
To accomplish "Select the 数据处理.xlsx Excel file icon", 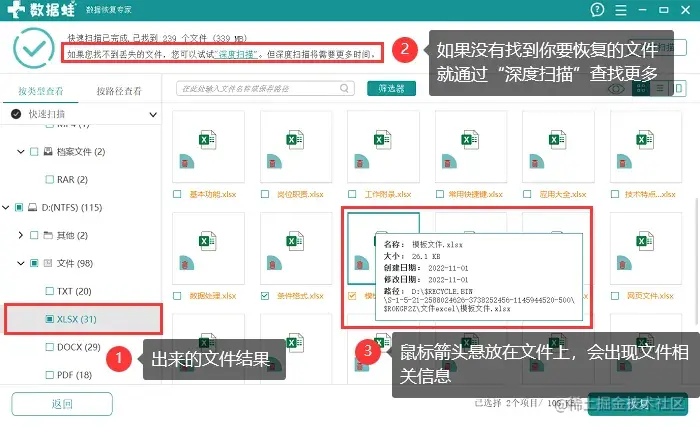I will point(208,241).
